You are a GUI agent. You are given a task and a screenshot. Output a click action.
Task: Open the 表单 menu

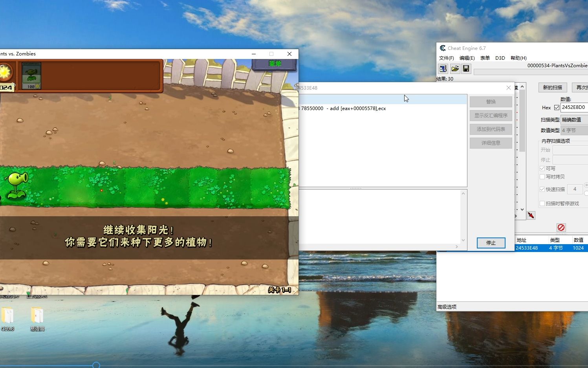(485, 58)
